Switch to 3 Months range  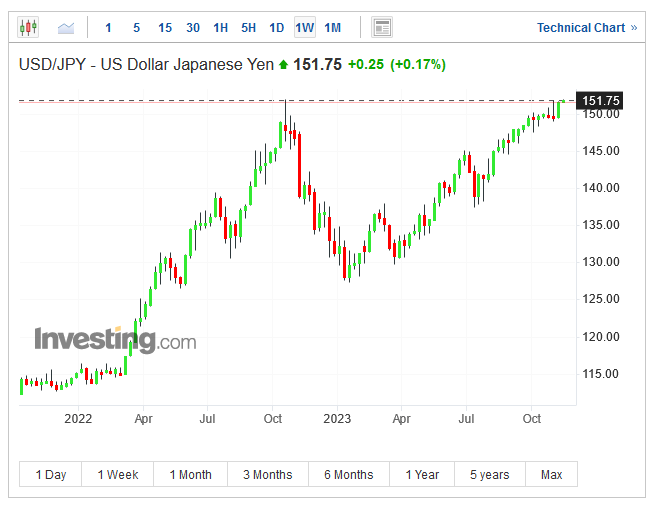click(x=267, y=474)
